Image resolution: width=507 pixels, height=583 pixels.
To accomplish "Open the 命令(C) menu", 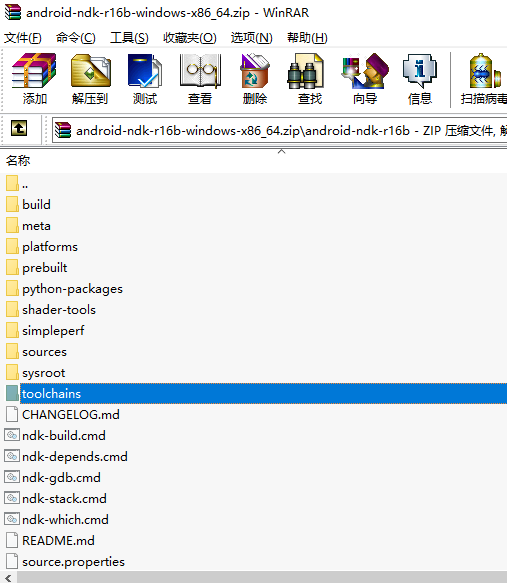I will pyautogui.click(x=76, y=38).
